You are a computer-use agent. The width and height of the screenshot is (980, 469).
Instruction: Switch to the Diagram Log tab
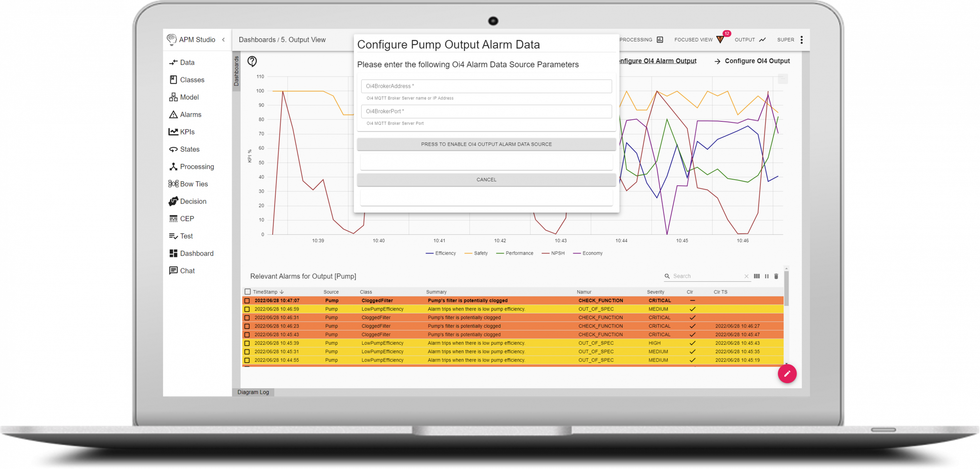(253, 392)
